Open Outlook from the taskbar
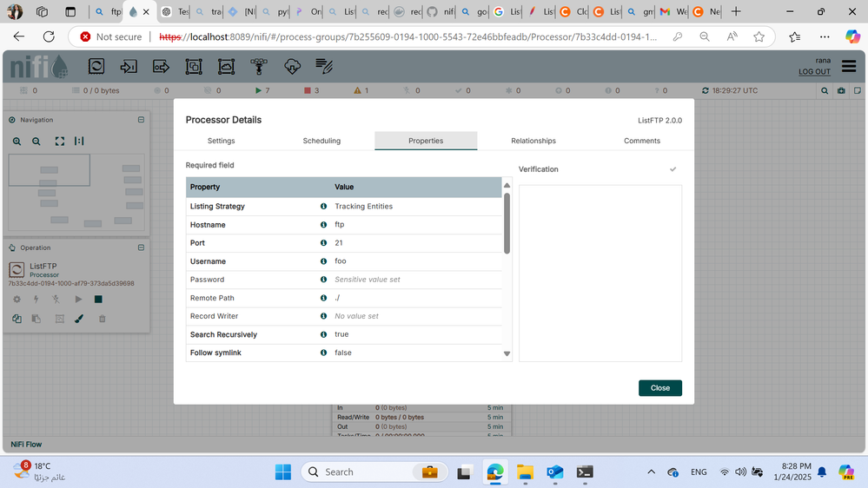This screenshot has width=868, height=488. 554,472
